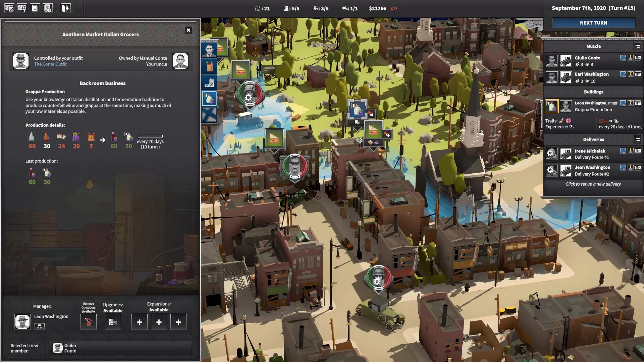Toggle blue map highlight for Leon Washington
Screen dimensions: 644x362
pyautogui.click(x=623, y=103)
